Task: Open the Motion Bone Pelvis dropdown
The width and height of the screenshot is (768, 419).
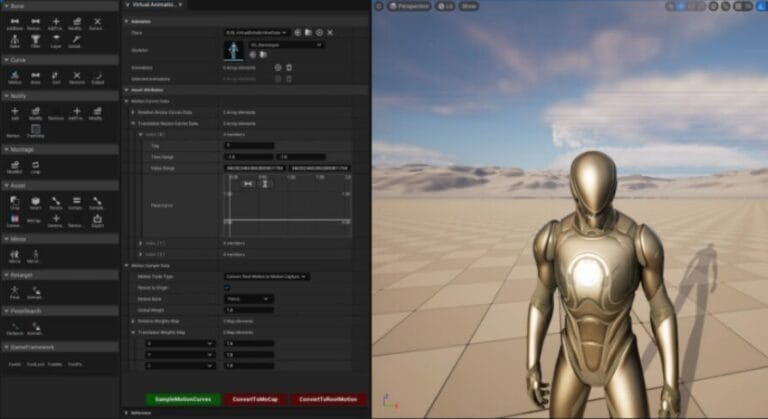Action: click(249, 299)
